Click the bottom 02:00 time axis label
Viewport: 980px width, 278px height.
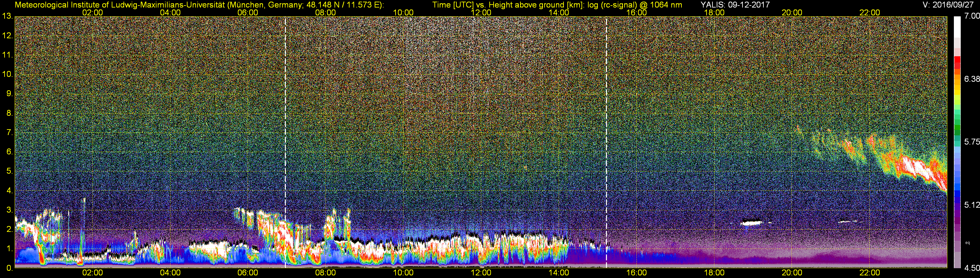click(93, 273)
